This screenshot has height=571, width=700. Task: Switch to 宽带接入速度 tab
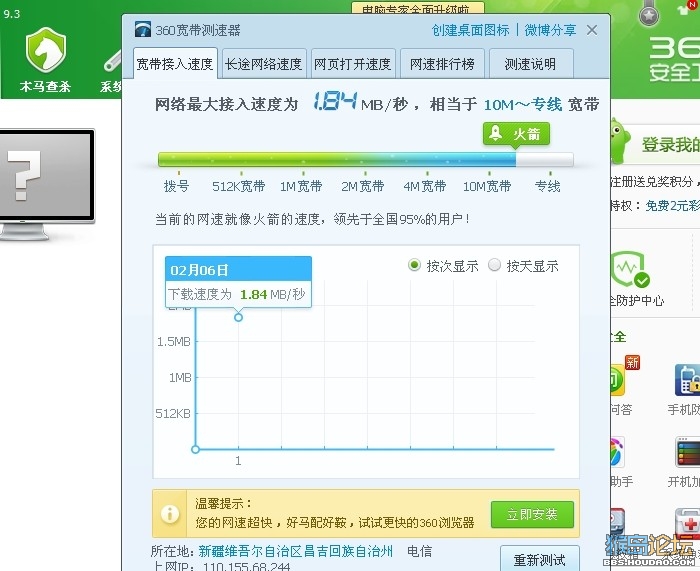point(175,64)
